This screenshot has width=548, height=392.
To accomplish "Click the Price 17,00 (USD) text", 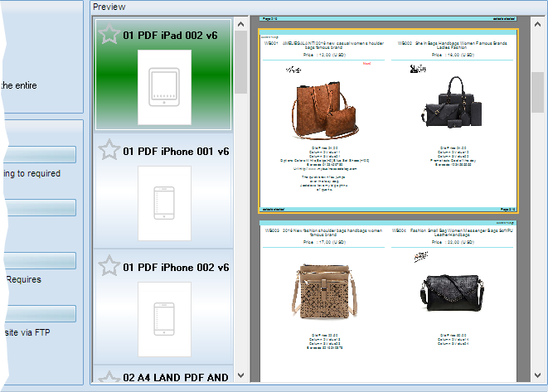I will (324, 242).
